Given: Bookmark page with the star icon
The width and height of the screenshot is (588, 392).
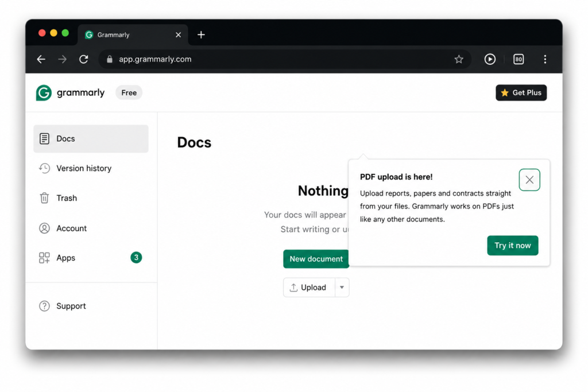Looking at the screenshot, I should pyautogui.click(x=459, y=59).
